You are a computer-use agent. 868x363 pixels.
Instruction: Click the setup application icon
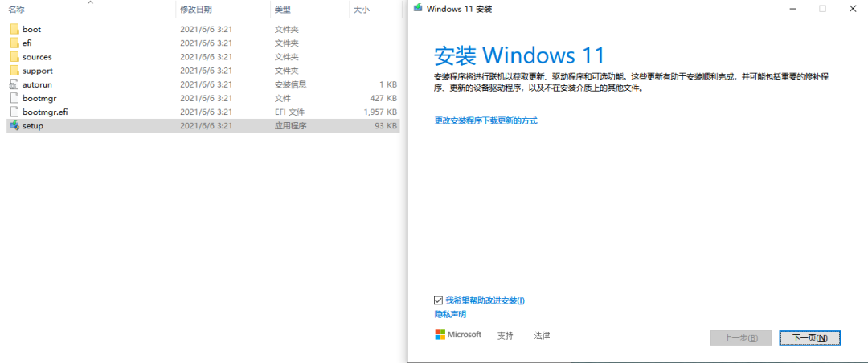[14, 126]
